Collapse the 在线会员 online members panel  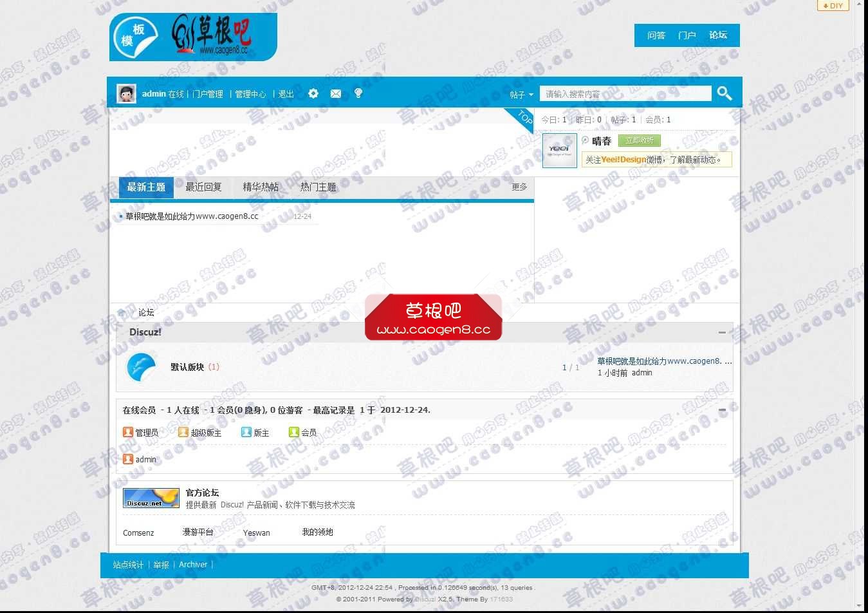721,409
